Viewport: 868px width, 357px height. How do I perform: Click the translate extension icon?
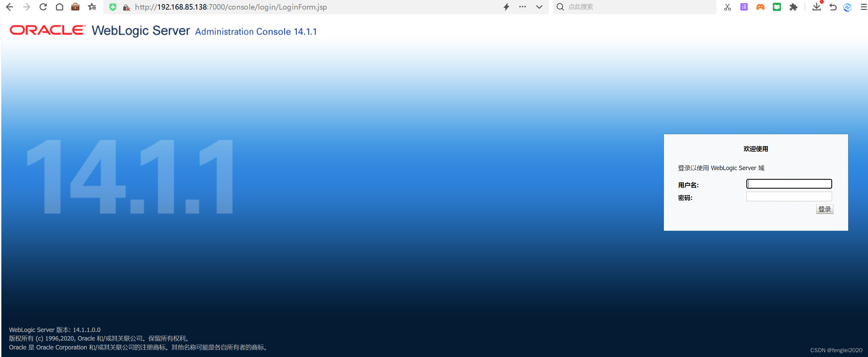(743, 7)
